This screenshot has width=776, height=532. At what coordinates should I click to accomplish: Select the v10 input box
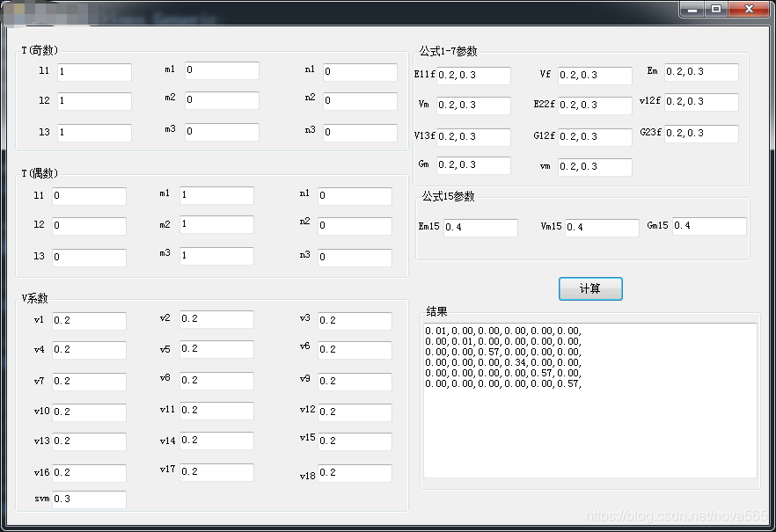pyautogui.click(x=89, y=412)
